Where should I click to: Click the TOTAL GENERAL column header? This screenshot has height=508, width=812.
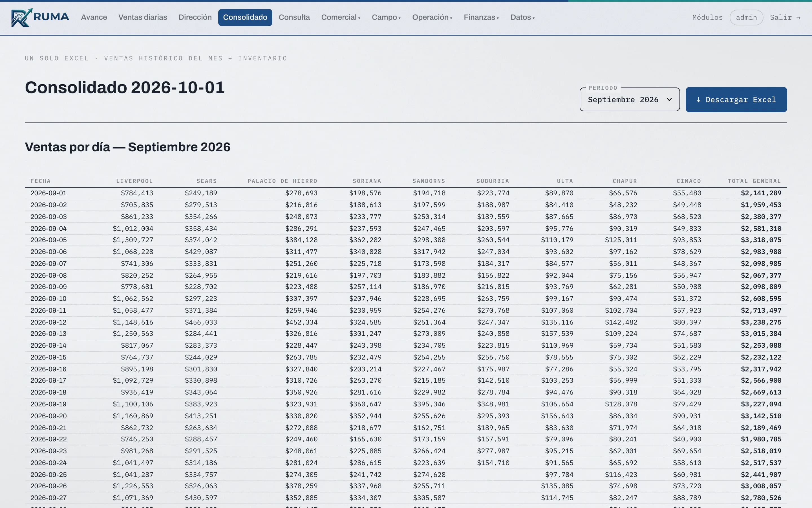(754, 181)
